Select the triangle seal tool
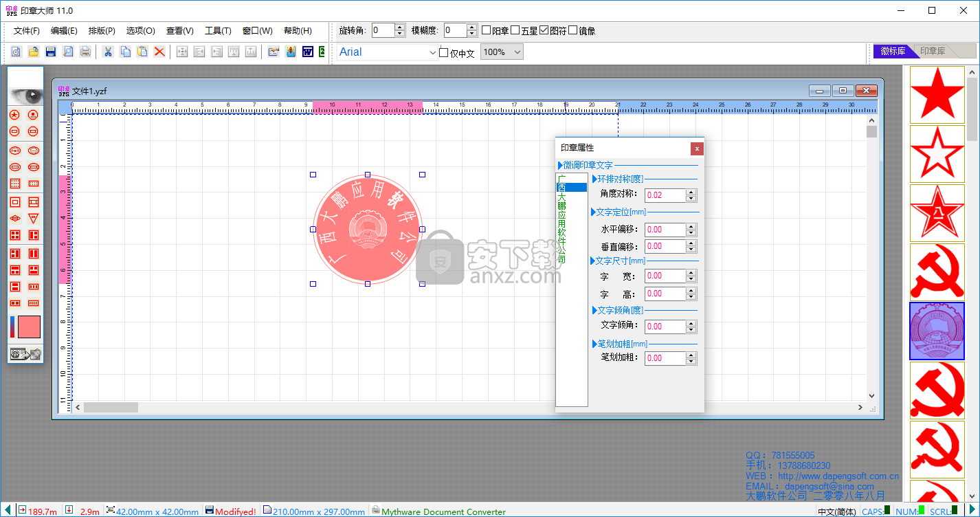980x517 pixels. (33, 219)
